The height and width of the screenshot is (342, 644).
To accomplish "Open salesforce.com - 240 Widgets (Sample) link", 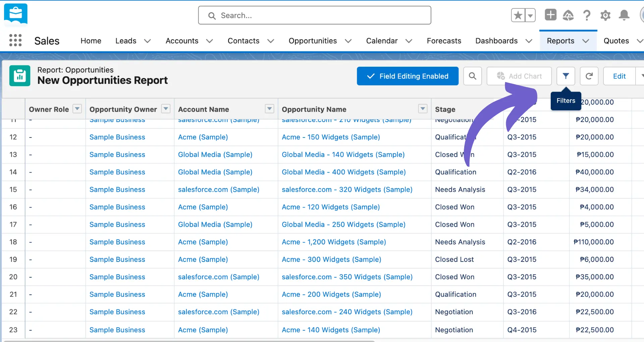I will coord(347,311).
